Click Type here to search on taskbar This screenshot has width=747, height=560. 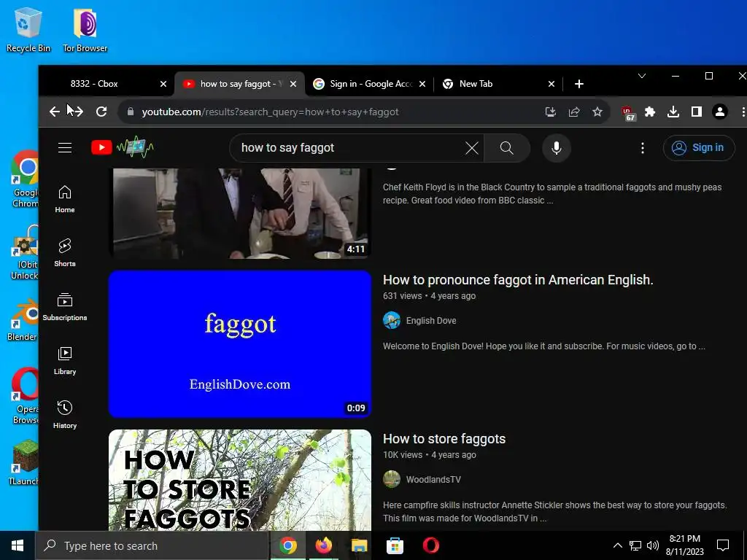(x=152, y=545)
